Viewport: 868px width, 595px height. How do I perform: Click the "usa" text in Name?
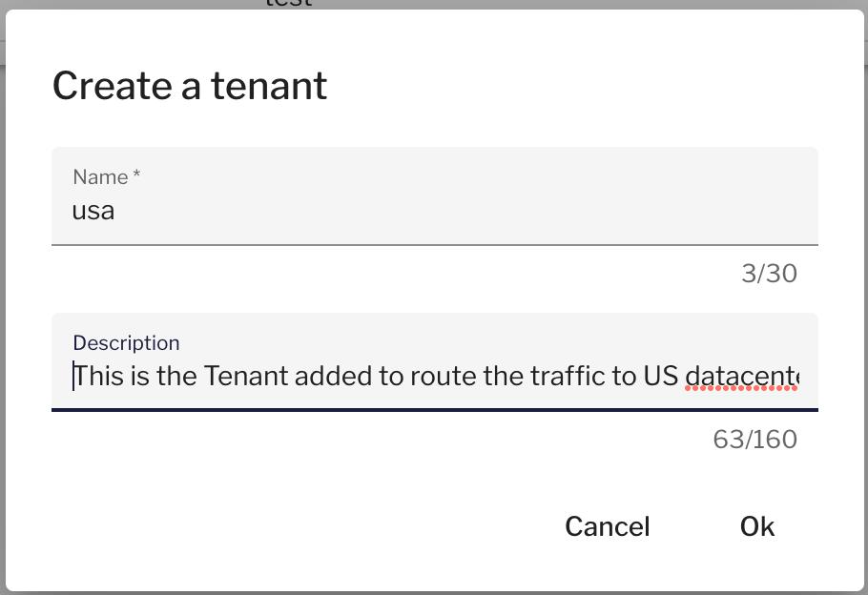pyautogui.click(x=93, y=211)
